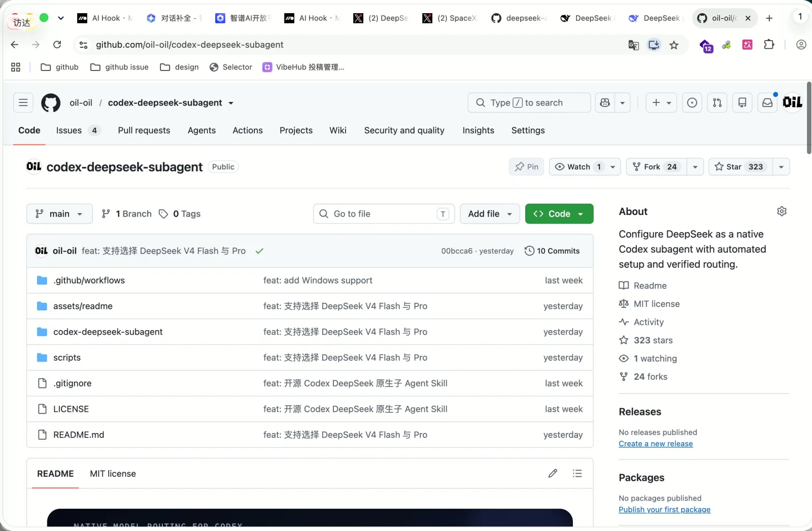Expand the Copilot options caret in header
Screen dimensions: 812x531
click(x=622, y=103)
